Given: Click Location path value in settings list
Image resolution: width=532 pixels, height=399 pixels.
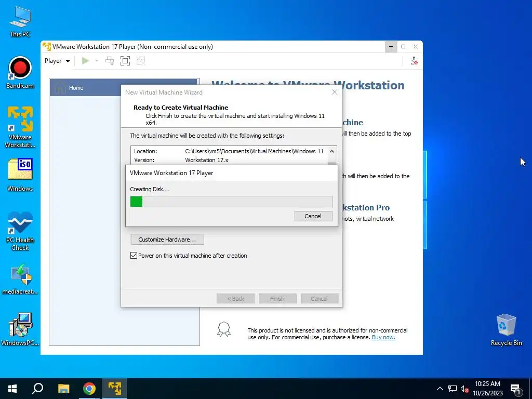Looking at the screenshot, I should [254, 151].
